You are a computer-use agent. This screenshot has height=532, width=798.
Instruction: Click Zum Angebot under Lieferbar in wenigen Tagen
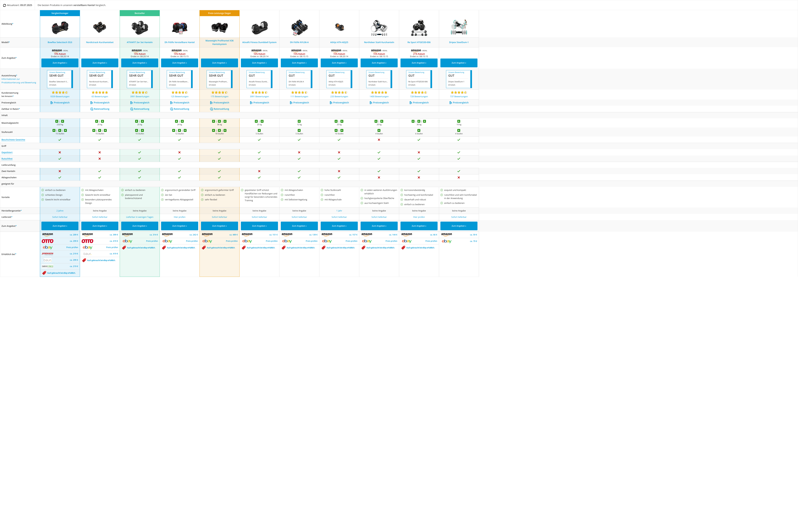[139, 226]
